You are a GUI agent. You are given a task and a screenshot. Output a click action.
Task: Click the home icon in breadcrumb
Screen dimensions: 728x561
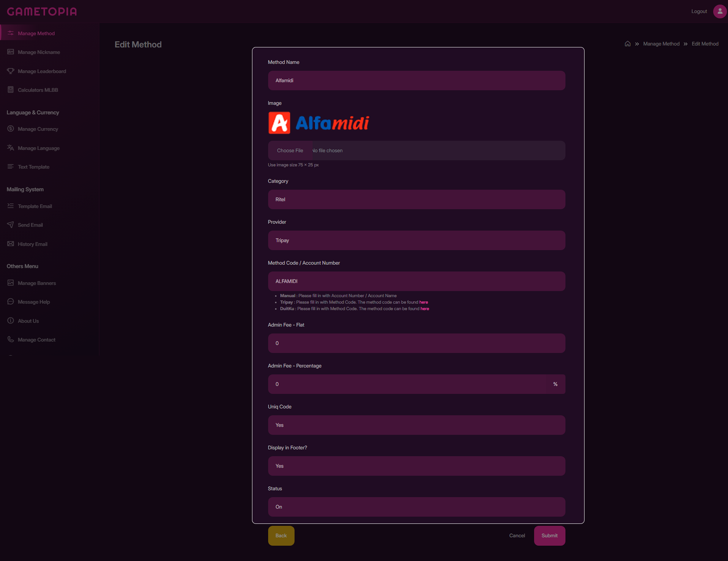(627, 44)
